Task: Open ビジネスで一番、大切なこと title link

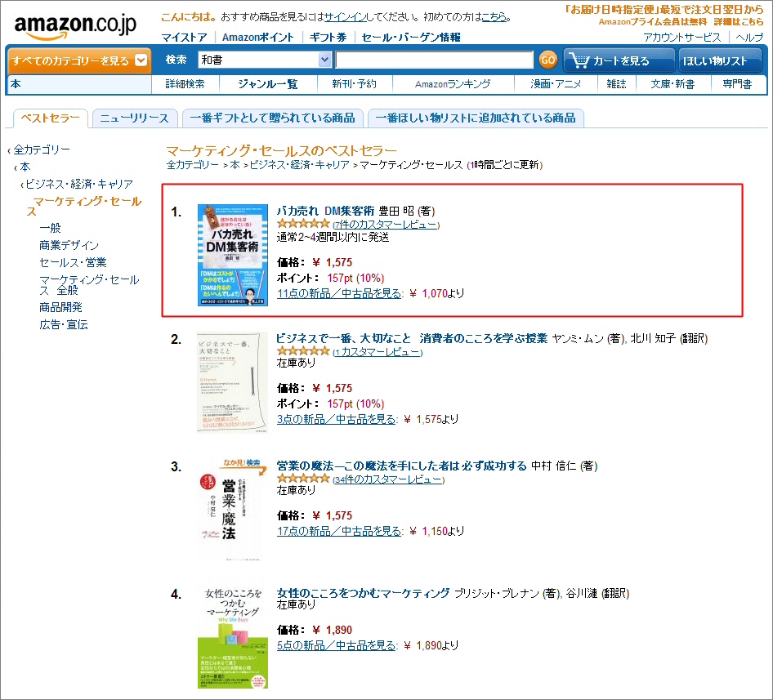Action: tap(412, 338)
